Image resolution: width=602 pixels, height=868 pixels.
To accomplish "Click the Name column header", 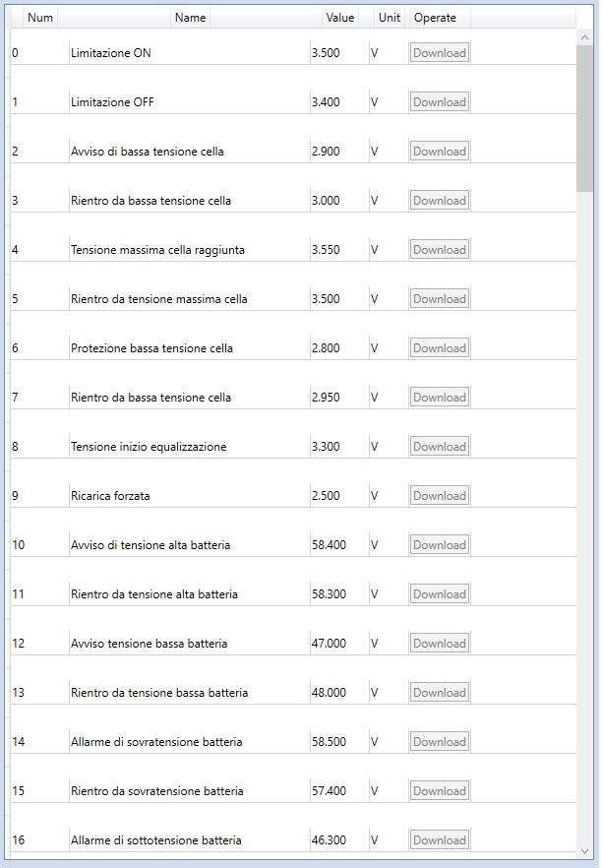I will [x=190, y=18].
